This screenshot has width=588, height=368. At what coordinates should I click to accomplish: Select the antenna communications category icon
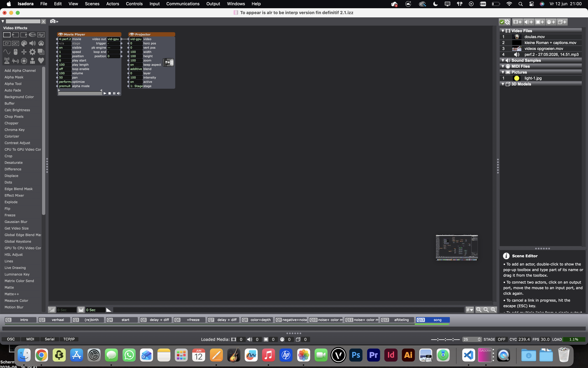point(7,61)
